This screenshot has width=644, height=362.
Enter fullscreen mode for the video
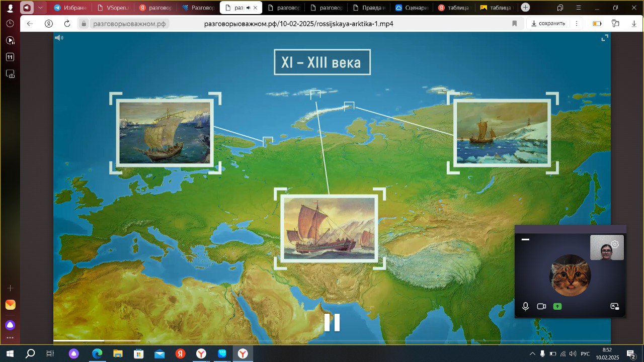tap(605, 38)
